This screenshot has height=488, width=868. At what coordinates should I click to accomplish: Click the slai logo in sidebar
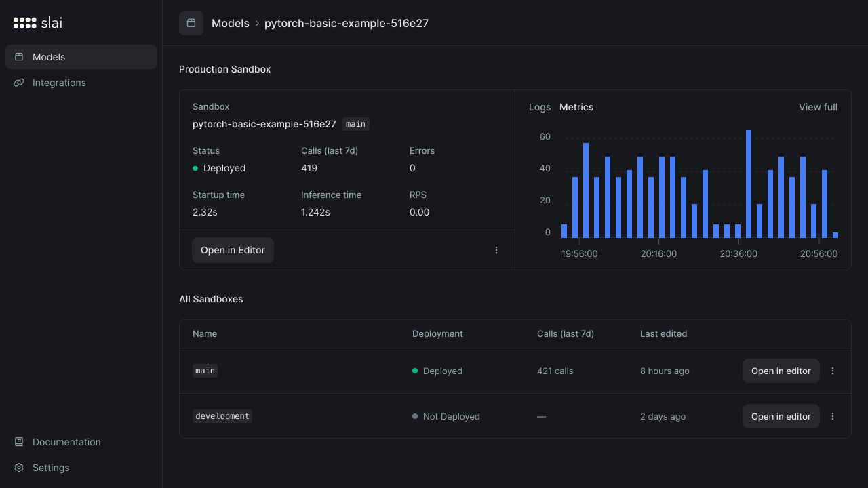[38, 23]
